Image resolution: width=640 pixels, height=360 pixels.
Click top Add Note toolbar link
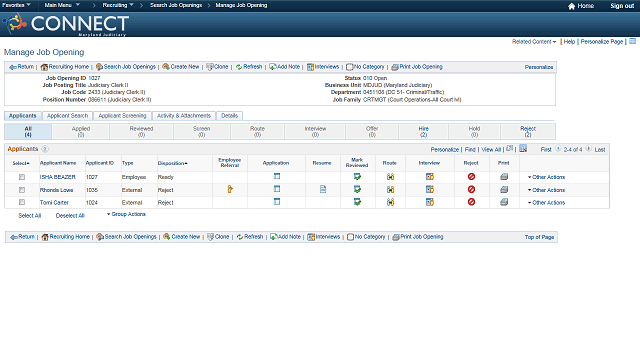(x=284, y=67)
